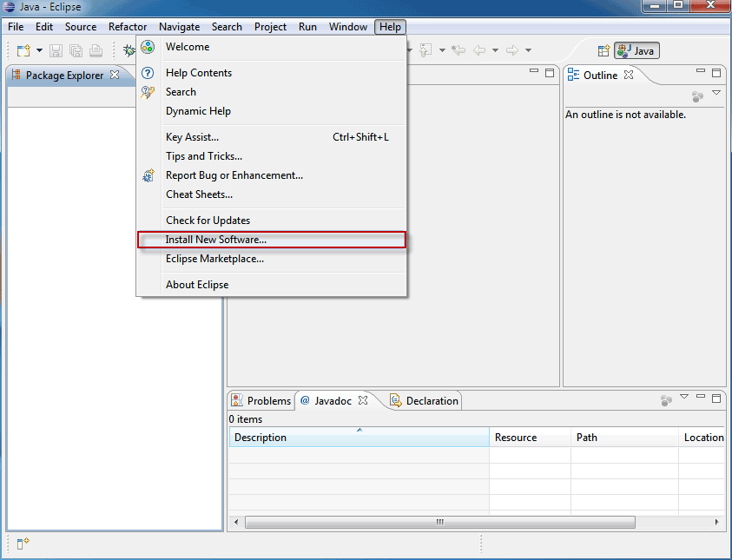This screenshot has width=732, height=560.
Task: Choose Check for Updates
Action: click(x=272, y=221)
